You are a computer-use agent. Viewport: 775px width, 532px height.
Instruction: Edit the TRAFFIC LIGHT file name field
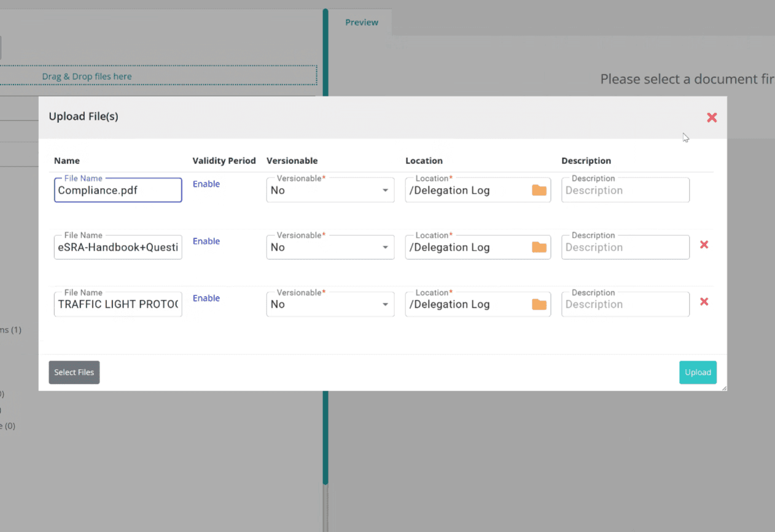[x=118, y=304]
